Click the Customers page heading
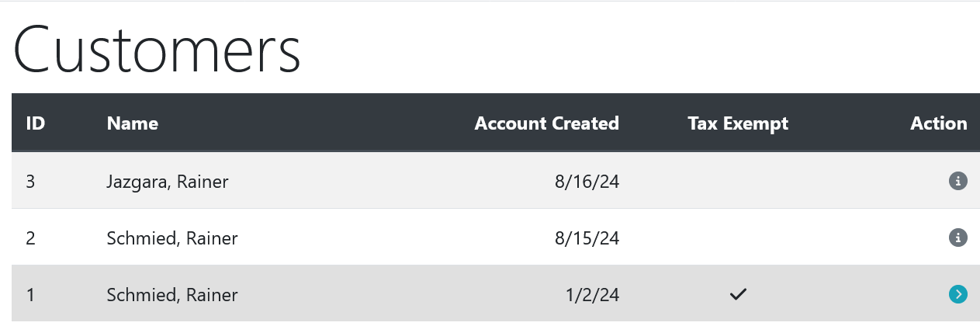 coord(158,50)
